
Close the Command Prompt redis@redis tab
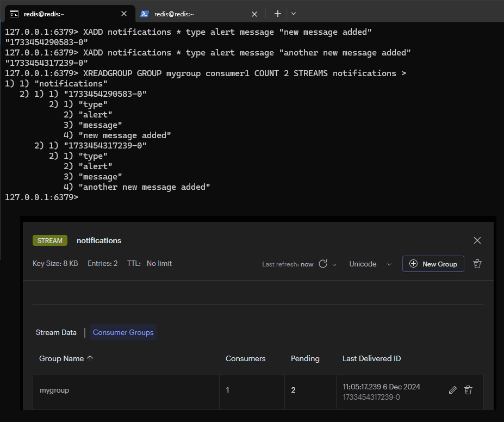[125, 14]
